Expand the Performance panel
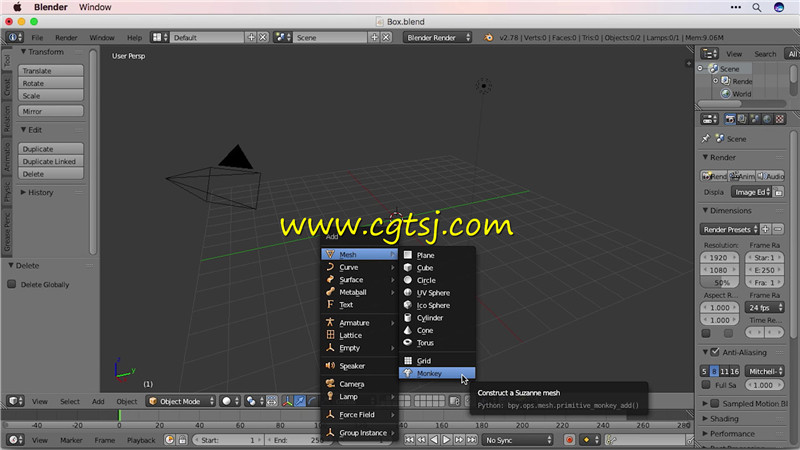This screenshot has width=800, height=450. click(x=705, y=433)
